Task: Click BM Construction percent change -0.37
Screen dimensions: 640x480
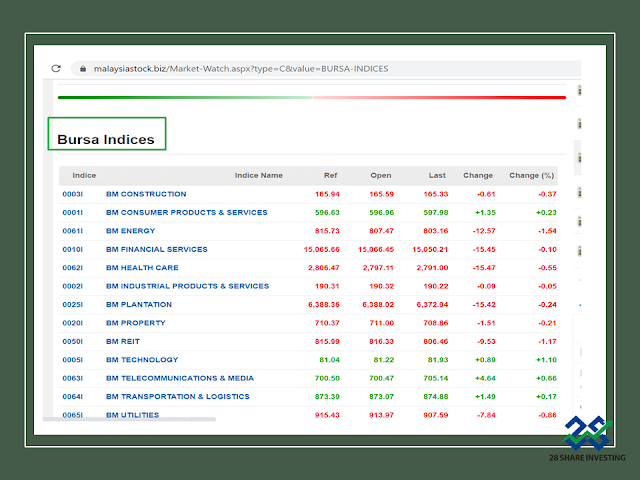Action: 547,194
